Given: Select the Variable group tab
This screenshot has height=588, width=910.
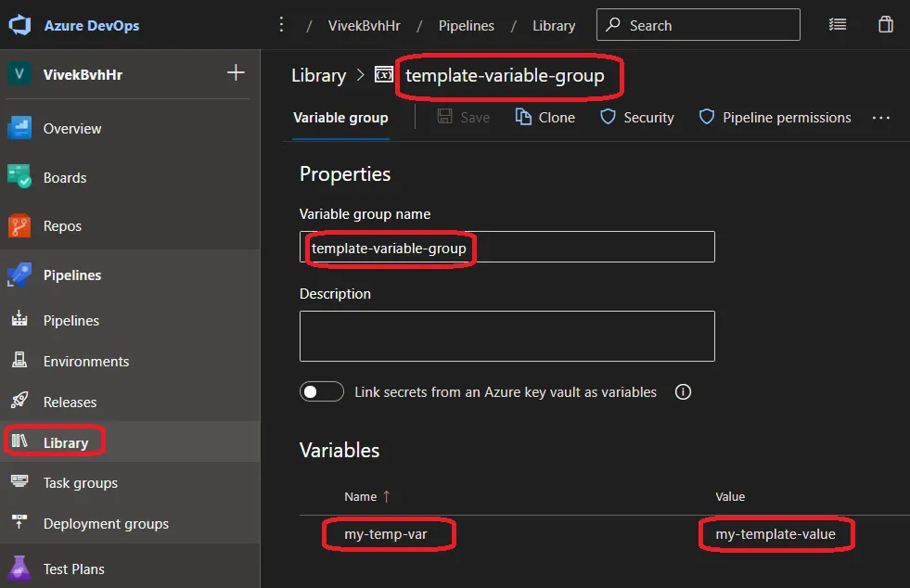Looking at the screenshot, I should pos(340,118).
